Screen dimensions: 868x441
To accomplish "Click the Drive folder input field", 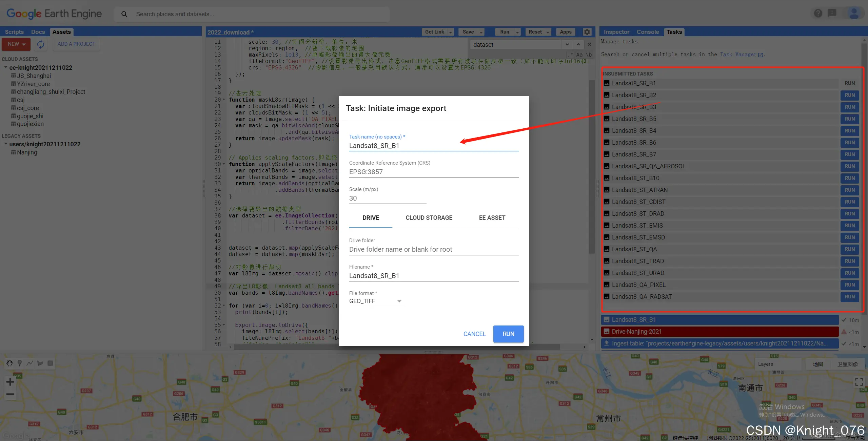I will click(434, 249).
